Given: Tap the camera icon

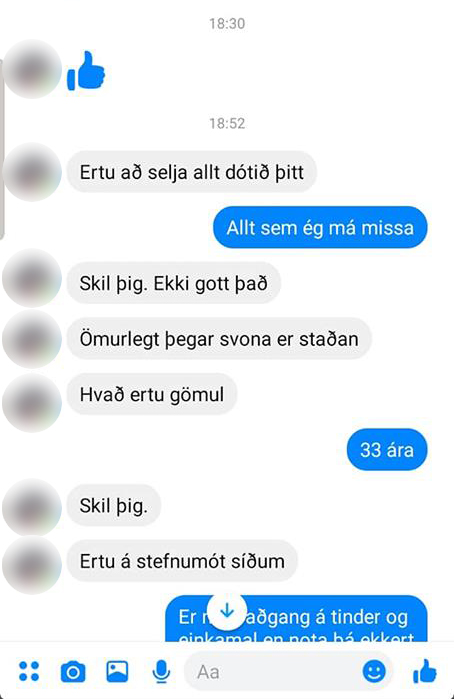Looking at the screenshot, I should coord(73,672).
